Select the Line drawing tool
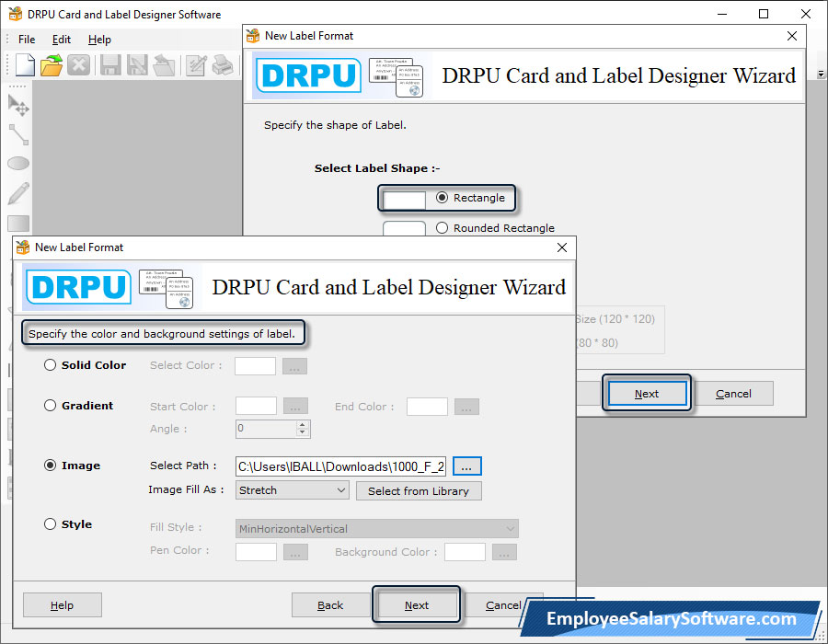828x644 pixels. (18, 134)
